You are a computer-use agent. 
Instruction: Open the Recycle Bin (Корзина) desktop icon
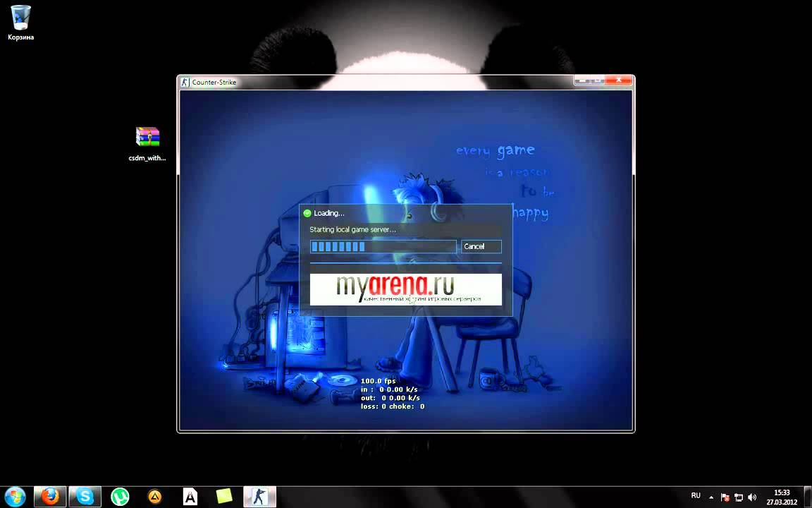coord(20,23)
